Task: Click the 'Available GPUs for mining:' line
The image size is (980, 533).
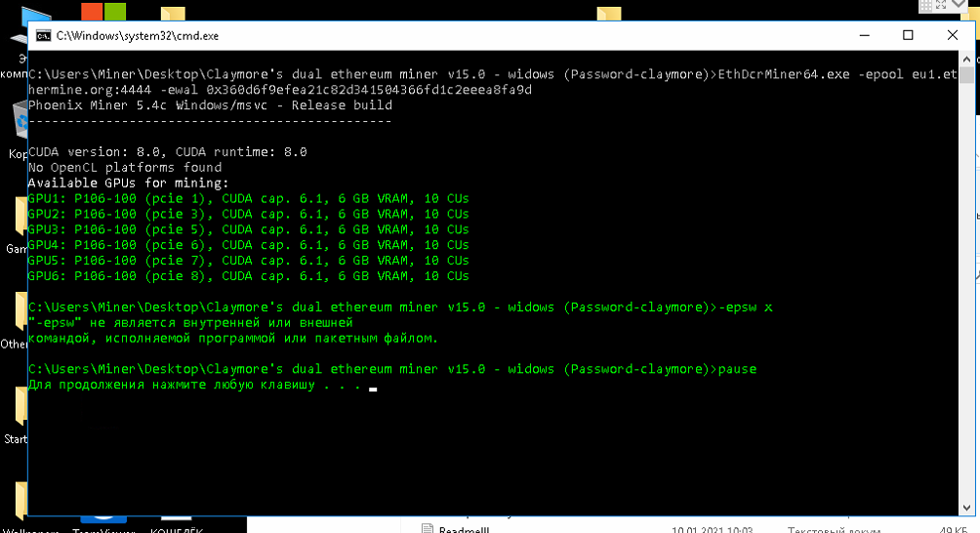Action: coord(129,184)
